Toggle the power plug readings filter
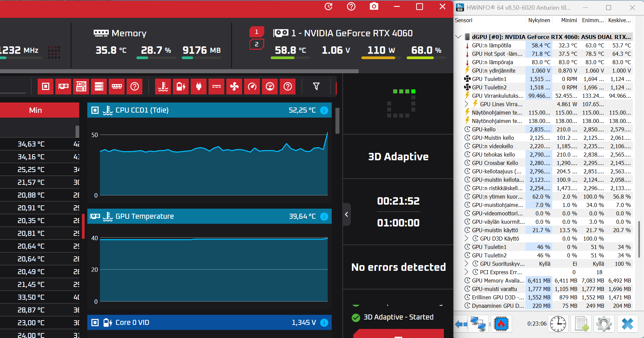The height and width of the screenshot is (338, 644). click(x=199, y=87)
